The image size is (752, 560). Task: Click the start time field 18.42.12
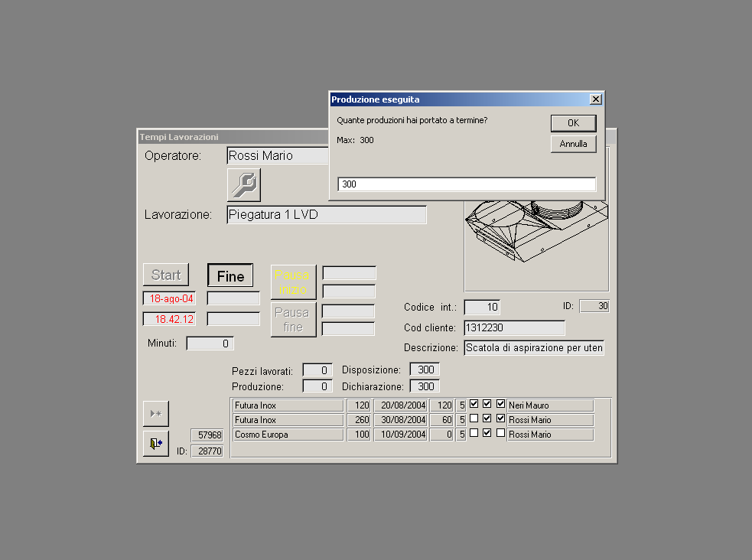pyautogui.click(x=169, y=319)
